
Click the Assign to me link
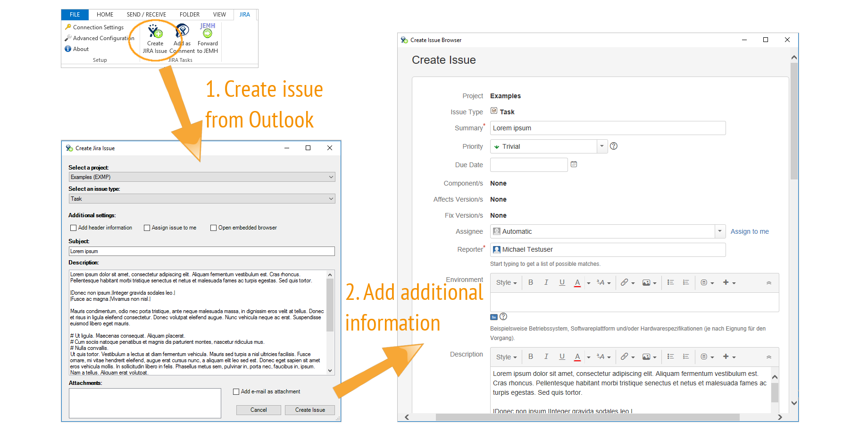749,231
